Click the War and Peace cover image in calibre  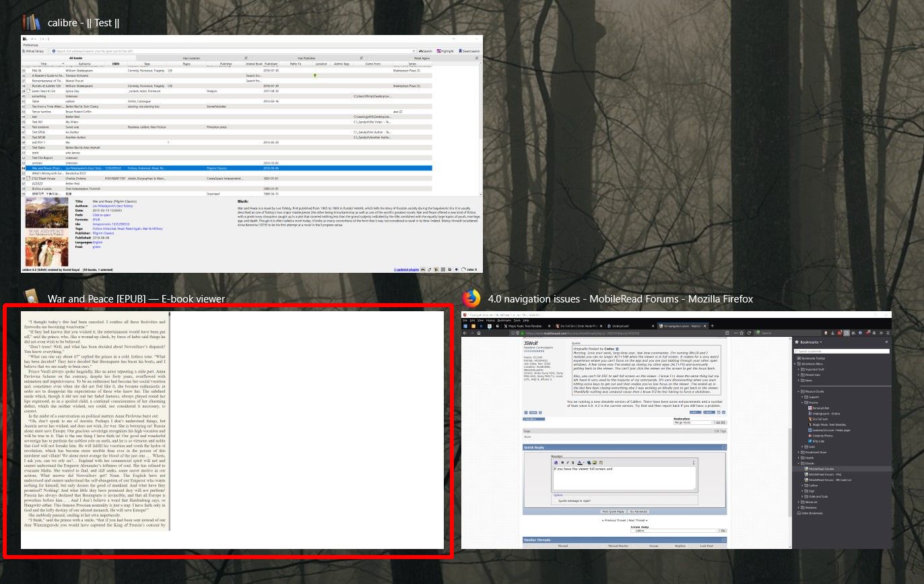point(45,232)
